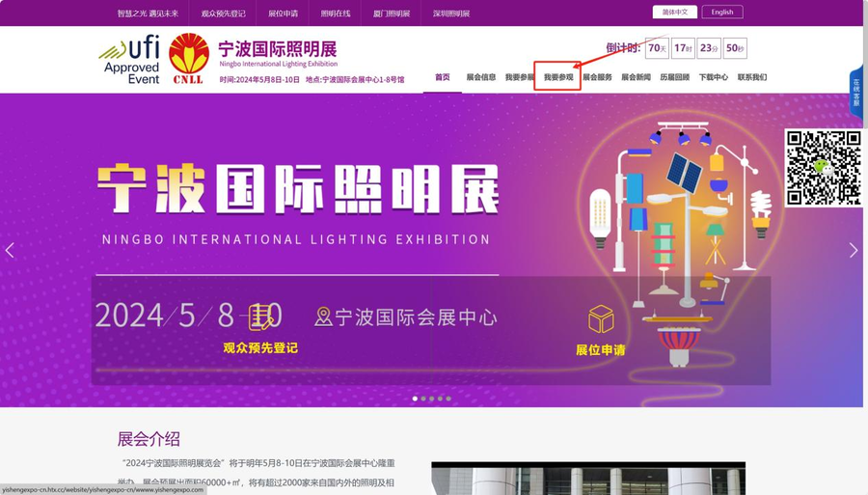This screenshot has width=868, height=495.
Task: Select the fourth carousel indicator dot
Action: [440, 399]
